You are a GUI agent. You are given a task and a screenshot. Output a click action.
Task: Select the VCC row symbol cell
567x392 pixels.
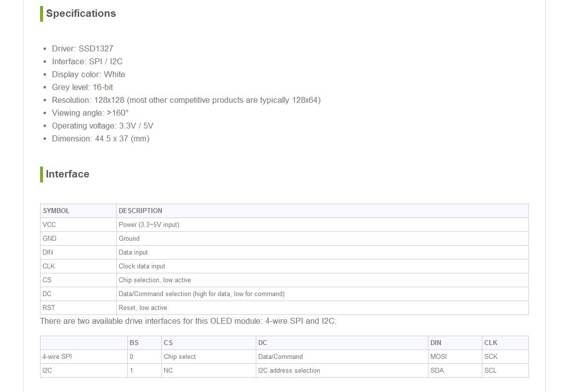click(49, 224)
